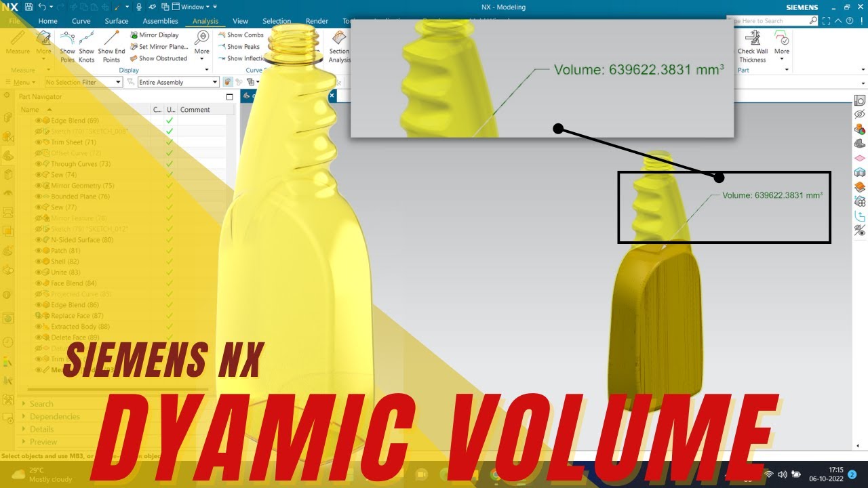Click the Measure tool in the ribbon
The width and height of the screenshot is (868, 488).
click(18, 43)
